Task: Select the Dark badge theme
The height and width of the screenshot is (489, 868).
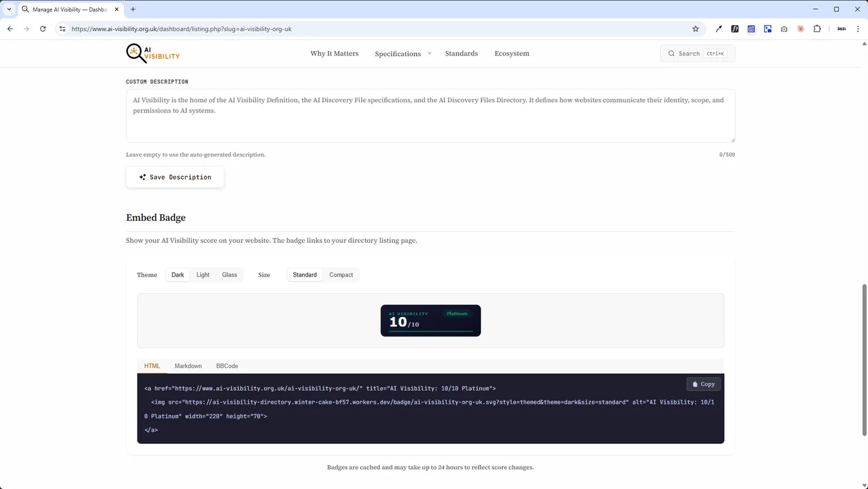Action: pos(178,275)
